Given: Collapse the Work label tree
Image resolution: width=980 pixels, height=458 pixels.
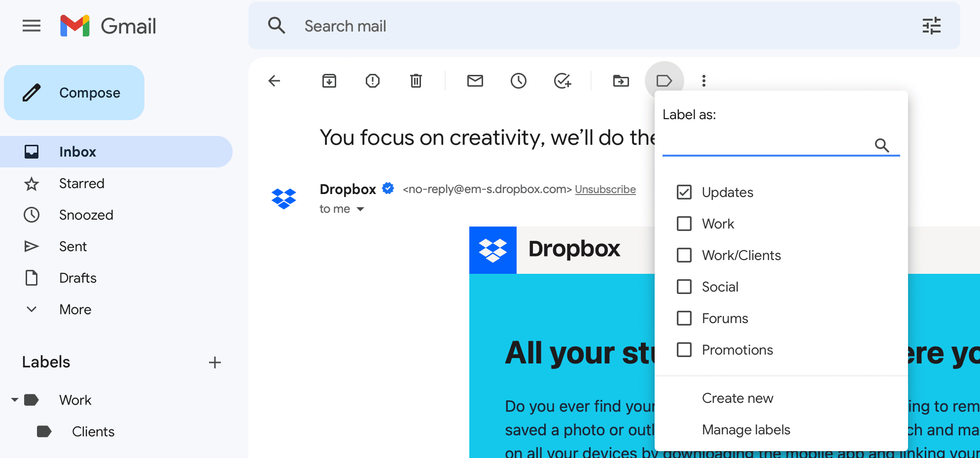Looking at the screenshot, I should 14,399.
